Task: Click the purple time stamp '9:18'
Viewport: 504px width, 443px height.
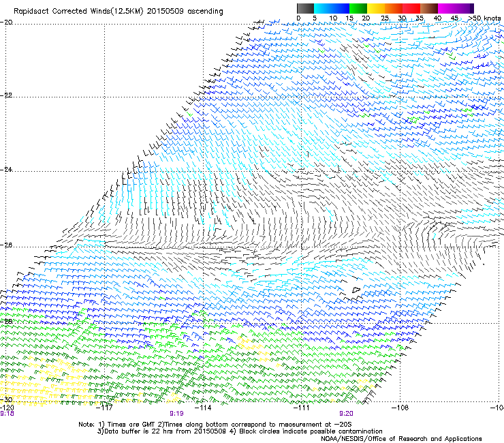Action: point(7,414)
